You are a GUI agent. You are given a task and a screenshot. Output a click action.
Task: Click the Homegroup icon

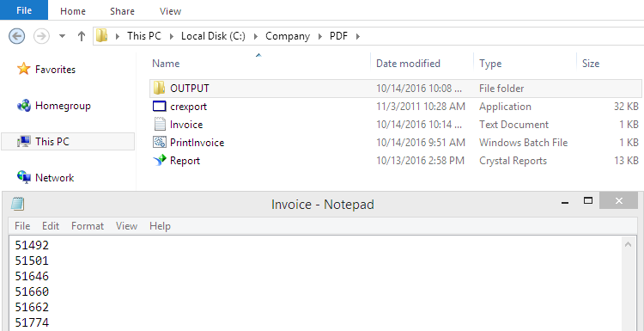(x=24, y=105)
